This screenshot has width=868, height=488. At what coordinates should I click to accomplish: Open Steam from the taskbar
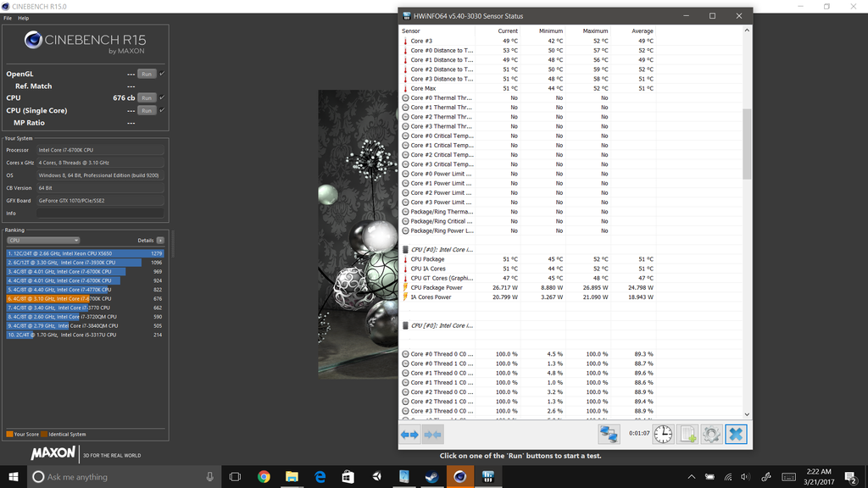point(431,476)
